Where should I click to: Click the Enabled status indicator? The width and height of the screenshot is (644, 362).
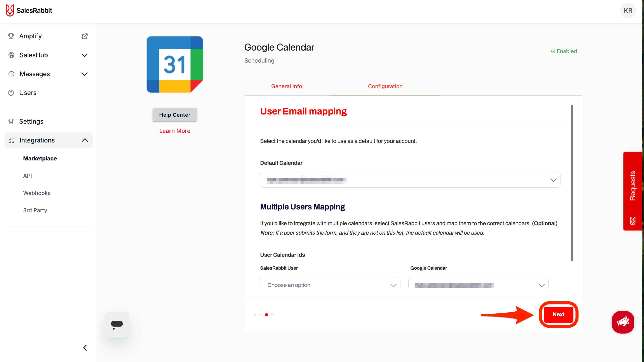564,51
